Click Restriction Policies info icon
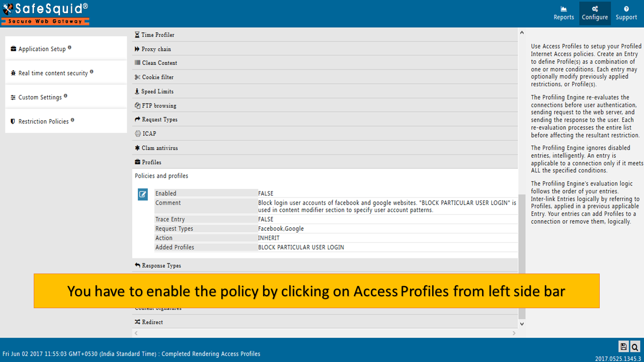The width and height of the screenshot is (644, 362). (x=72, y=120)
